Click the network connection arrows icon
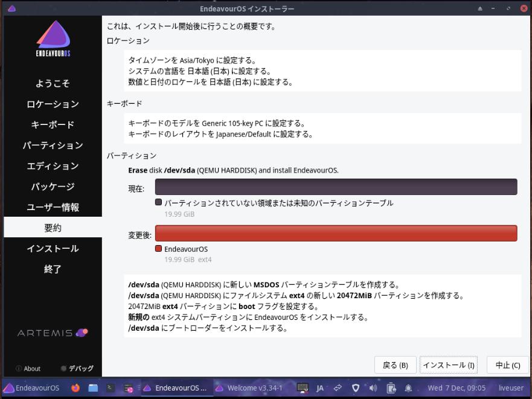Image resolution: width=532 pixels, height=399 pixels. pyautogui.click(x=338, y=388)
